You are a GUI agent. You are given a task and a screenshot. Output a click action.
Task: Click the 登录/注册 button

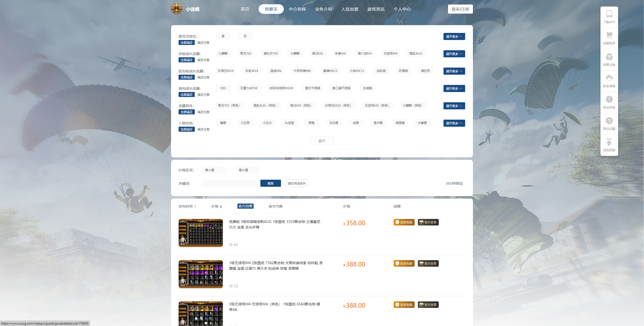pos(460,9)
